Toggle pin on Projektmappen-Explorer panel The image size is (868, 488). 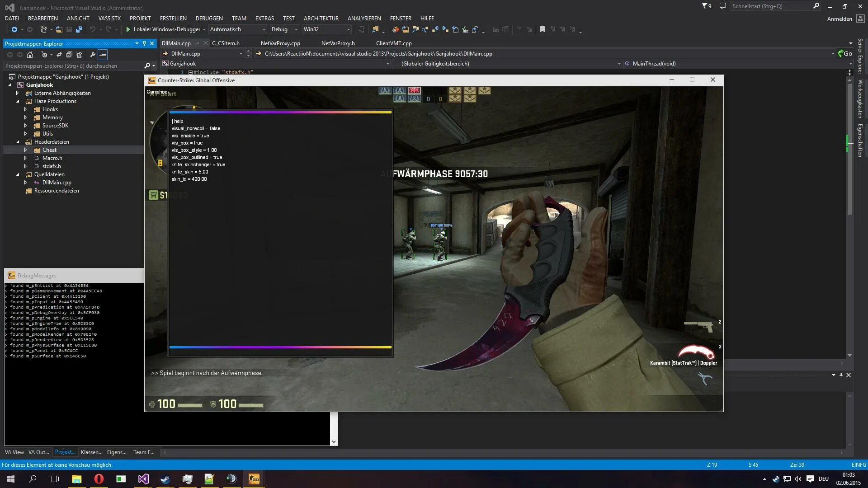click(144, 43)
